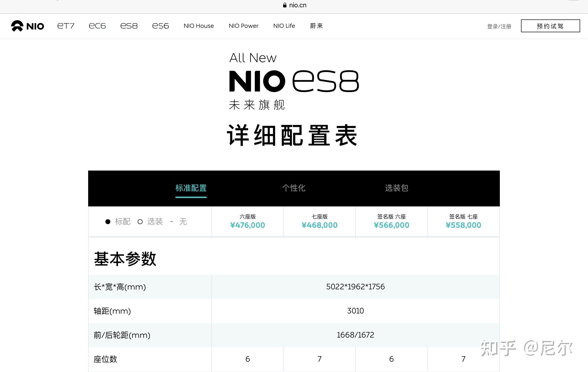Select 签名版 七座 ¥558,000 column
The height and width of the screenshot is (372, 588).
click(x=463, y=221)
